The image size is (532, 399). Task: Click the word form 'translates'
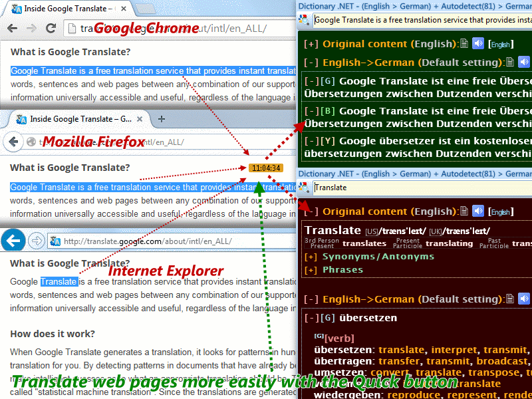364,243
